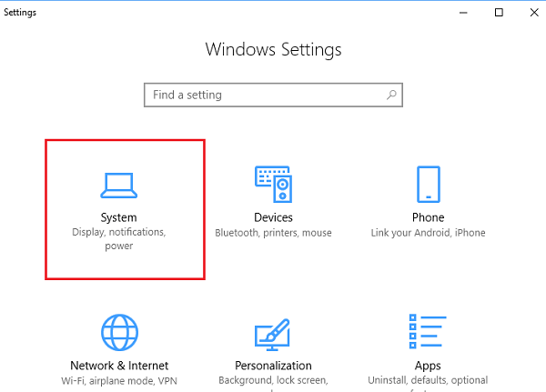
Task: Open the System laptop icon
Action: pos(118,185)
